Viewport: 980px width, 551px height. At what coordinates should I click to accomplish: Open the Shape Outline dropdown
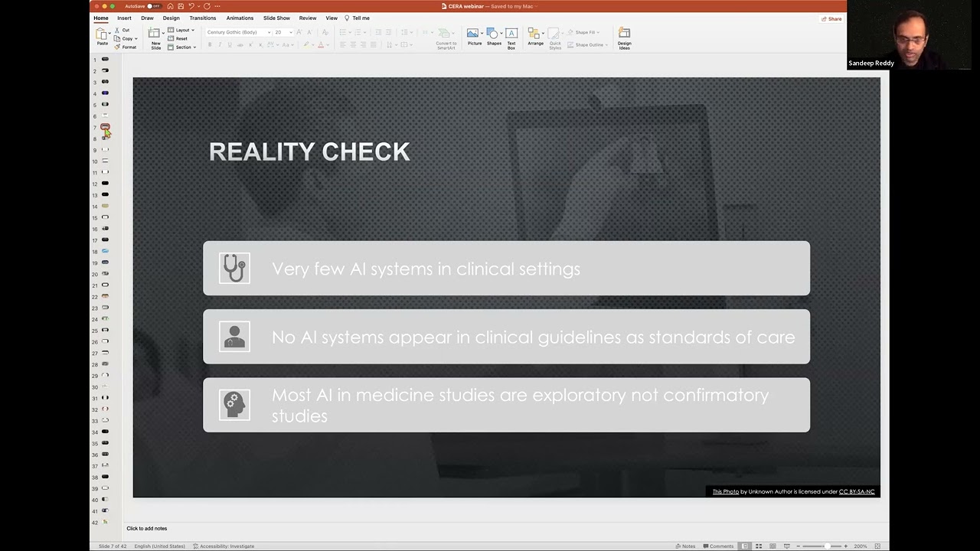[x=588, y=44]
